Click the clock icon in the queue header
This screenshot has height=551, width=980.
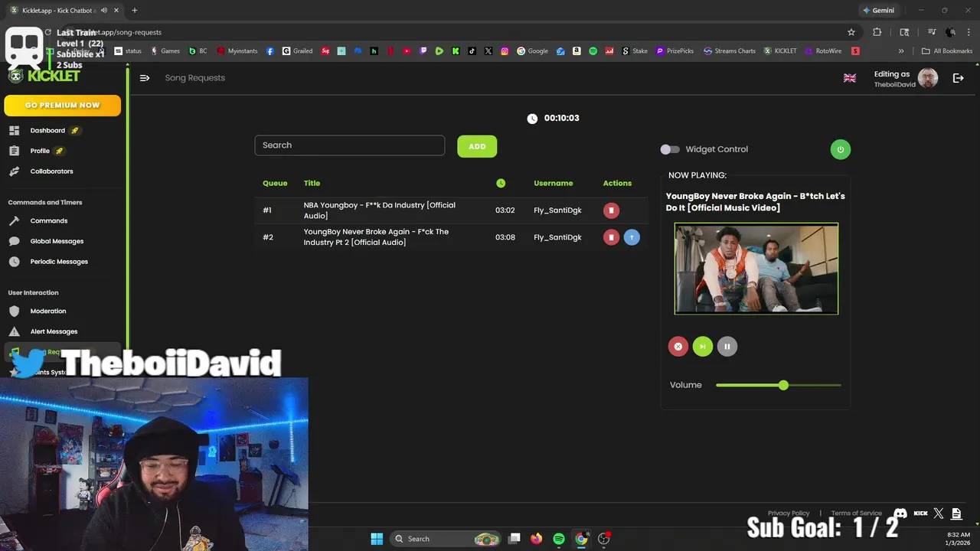point(501,183)
